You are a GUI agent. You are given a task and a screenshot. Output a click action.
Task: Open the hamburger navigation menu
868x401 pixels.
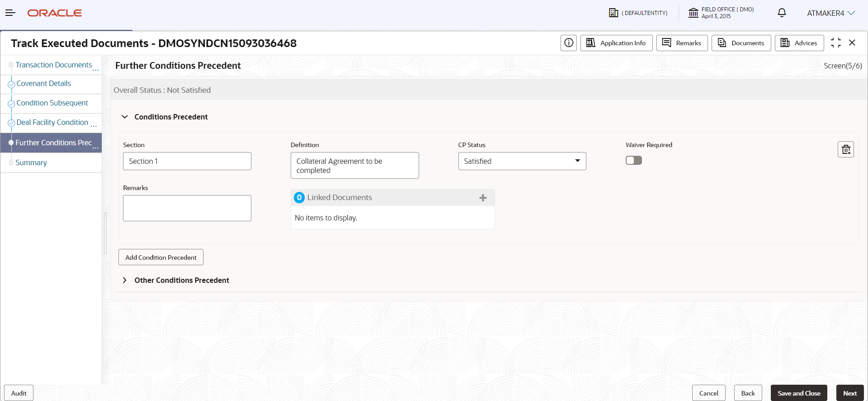(10, 13)
